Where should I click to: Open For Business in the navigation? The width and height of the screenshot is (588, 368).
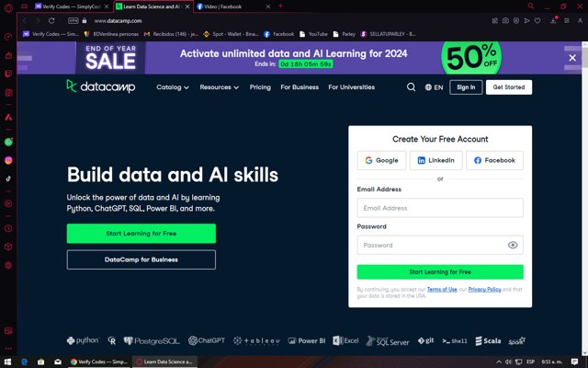300,87
